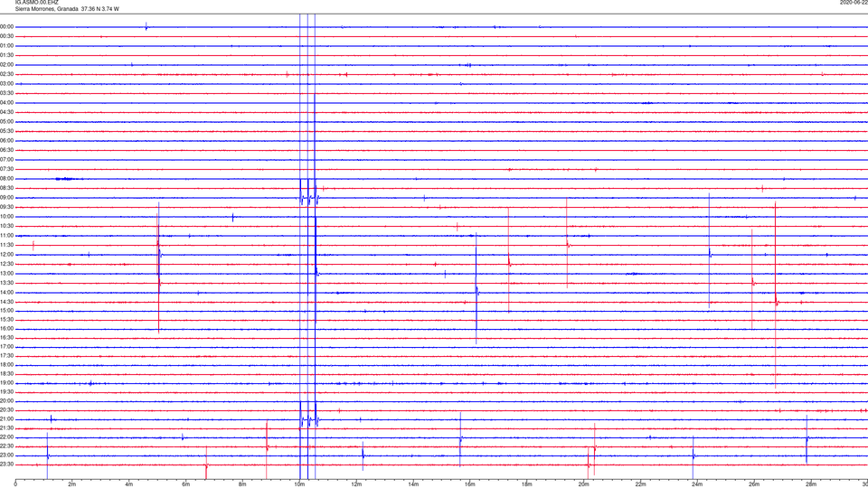Select the 18:30 time label
Image resolution: width=868 pixels, height=488 pixels.
7,374
